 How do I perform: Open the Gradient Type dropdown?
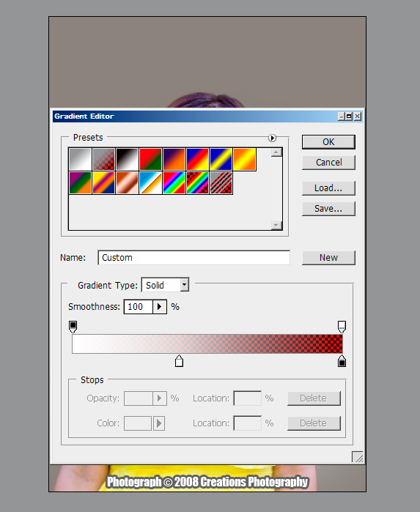point(184,285)
